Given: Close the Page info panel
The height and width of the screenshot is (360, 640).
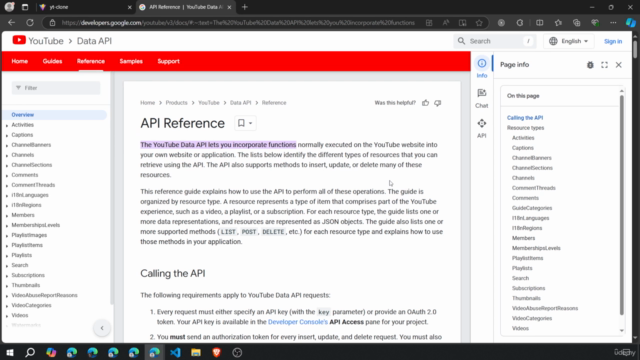Looking at the screenshot, I should (619, 65).
